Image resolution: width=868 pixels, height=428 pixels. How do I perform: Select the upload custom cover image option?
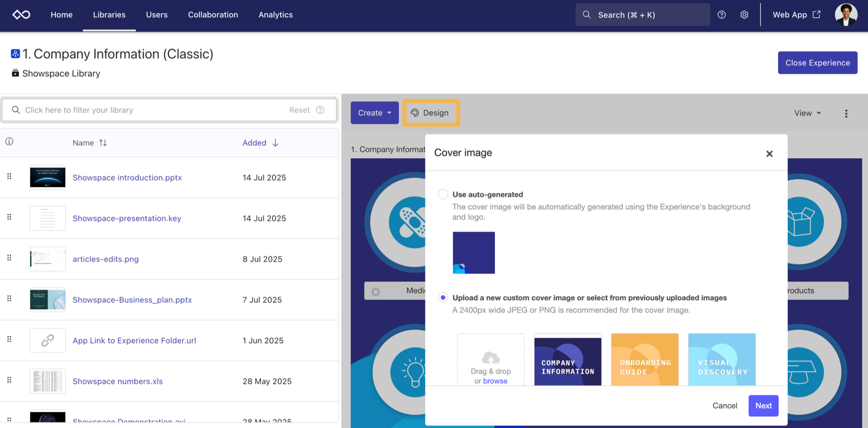tap(443, 298)
